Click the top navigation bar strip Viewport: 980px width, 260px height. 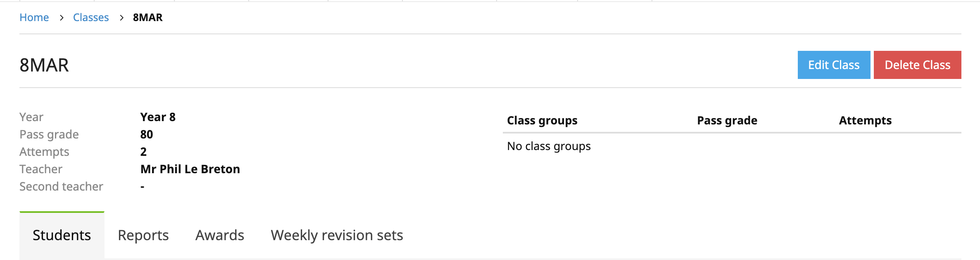[490, 2]
